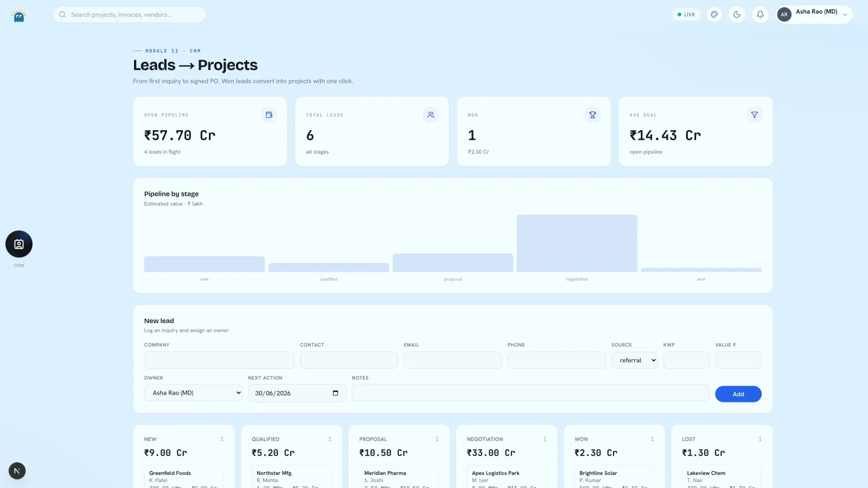Click the Total Leads people icon
The height and width of the screenshot is (488, 868).
(x=431, y=115)
